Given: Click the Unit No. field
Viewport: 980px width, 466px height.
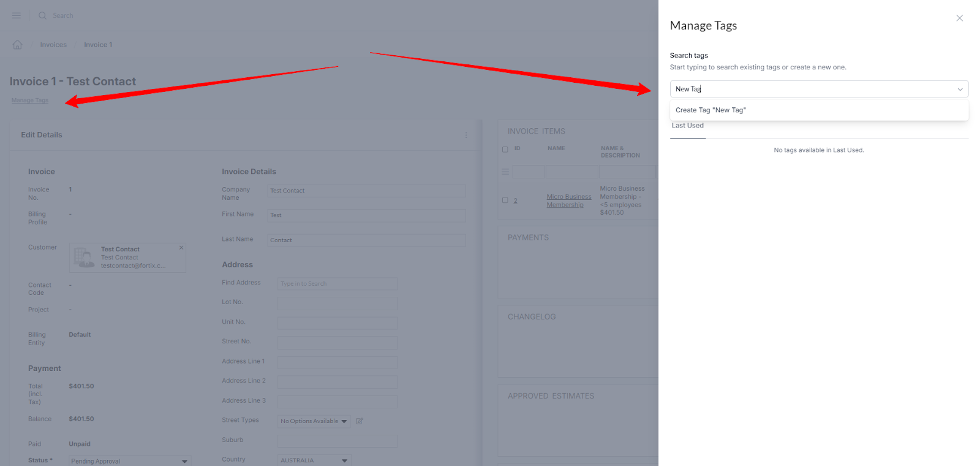Looking at the screenshot, I should coord(337,323).
